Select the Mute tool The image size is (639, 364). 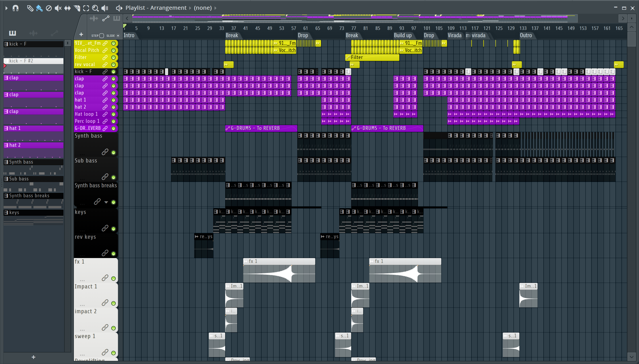pos(58,8)
